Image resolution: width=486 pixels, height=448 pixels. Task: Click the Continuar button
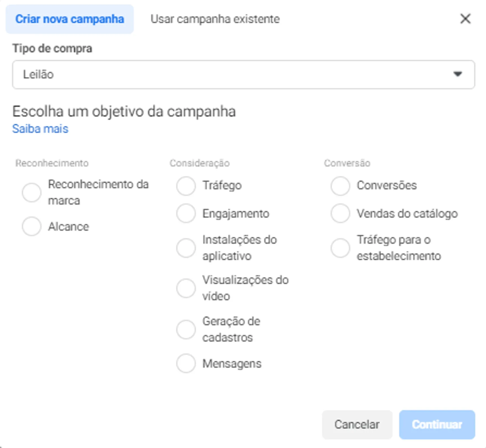437,425
